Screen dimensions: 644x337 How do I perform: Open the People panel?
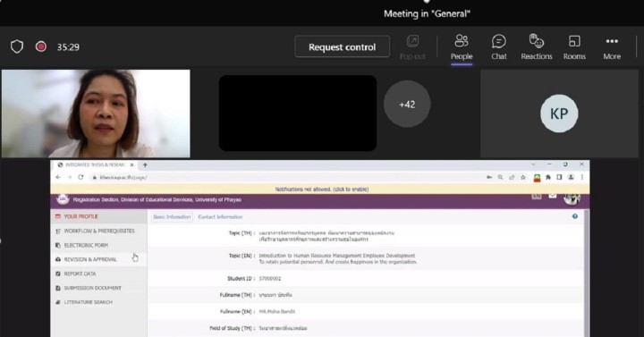(x=462, y=47)
